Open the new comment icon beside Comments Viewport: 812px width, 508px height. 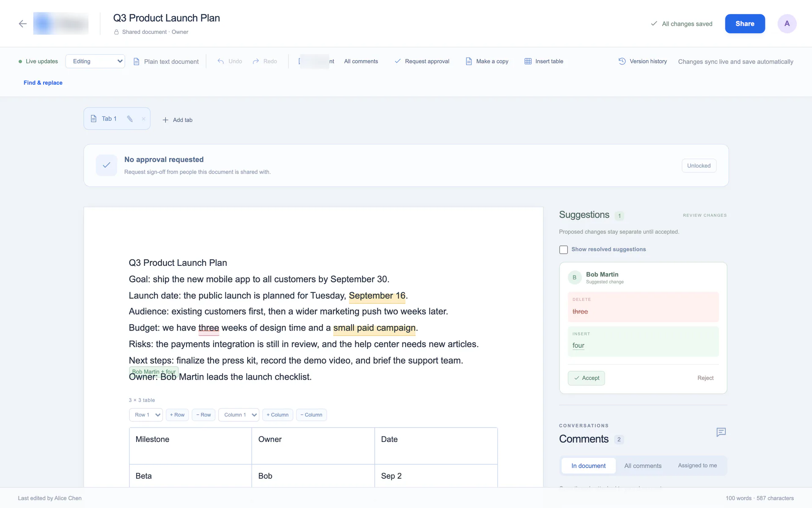click(721, 432)
